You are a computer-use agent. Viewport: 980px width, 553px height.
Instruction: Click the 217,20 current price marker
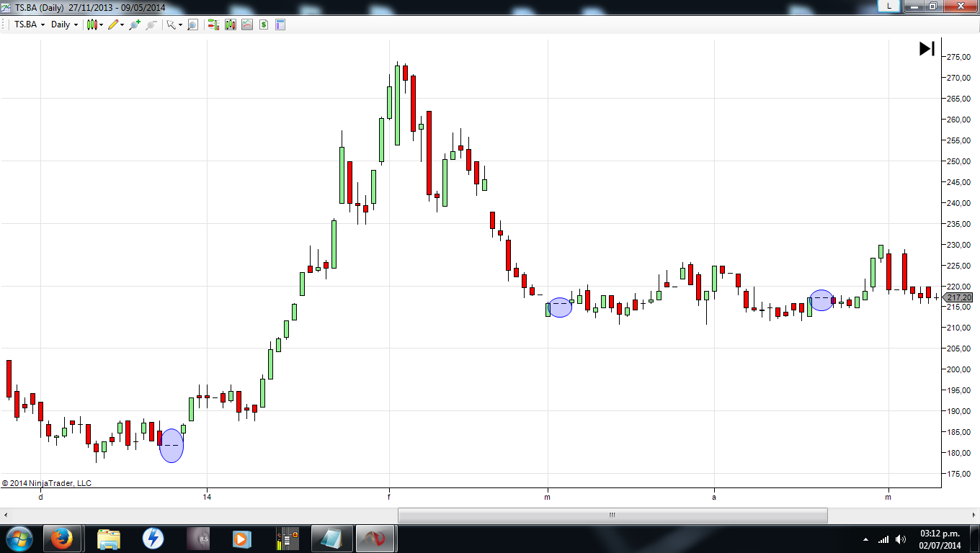pyautogui.click(x=958, y=297)
